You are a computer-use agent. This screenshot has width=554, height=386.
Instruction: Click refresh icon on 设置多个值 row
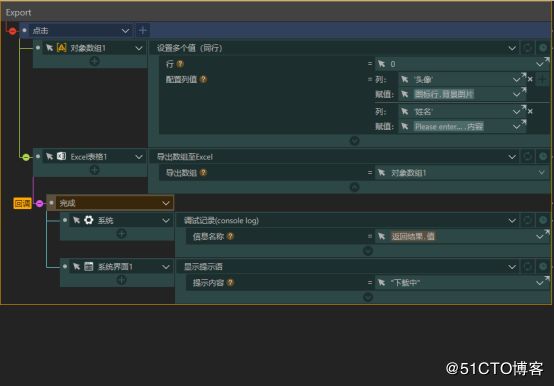tap(528, 48)
